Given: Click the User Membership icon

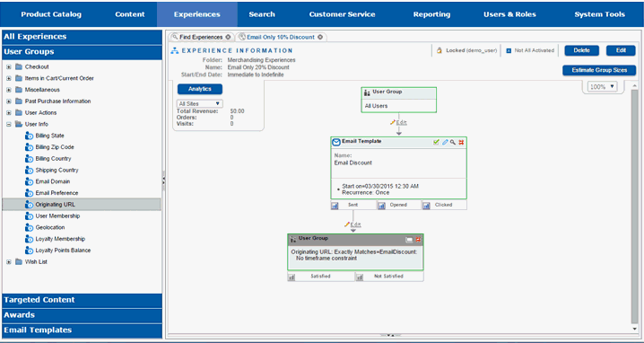Looking at the screenshot, I should (29, 215).
